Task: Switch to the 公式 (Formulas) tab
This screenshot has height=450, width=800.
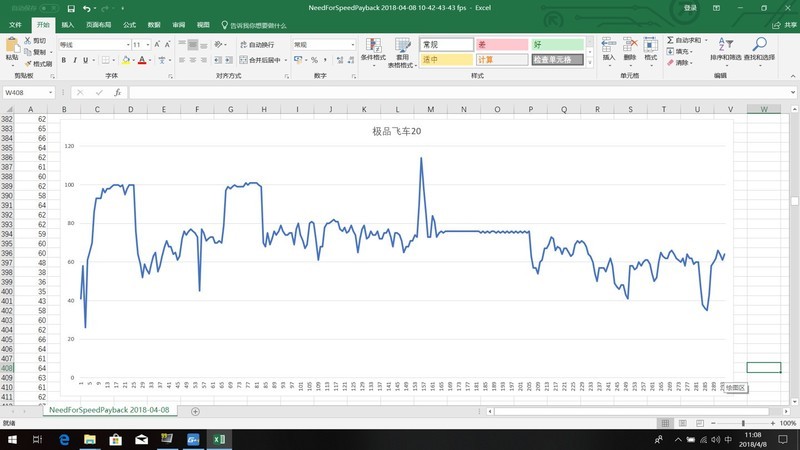Action: [130, 24]
